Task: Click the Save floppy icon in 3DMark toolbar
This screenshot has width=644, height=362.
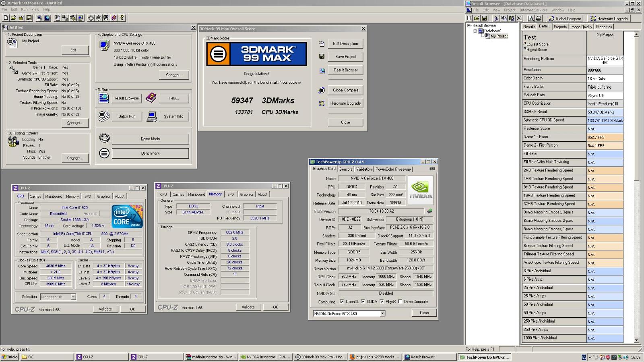Action: 29,18
